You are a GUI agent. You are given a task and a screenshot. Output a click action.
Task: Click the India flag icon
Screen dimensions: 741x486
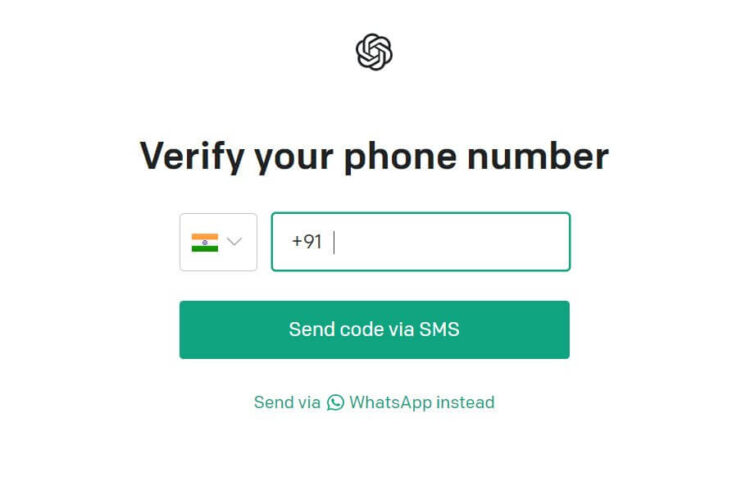[x=205, y=243]
